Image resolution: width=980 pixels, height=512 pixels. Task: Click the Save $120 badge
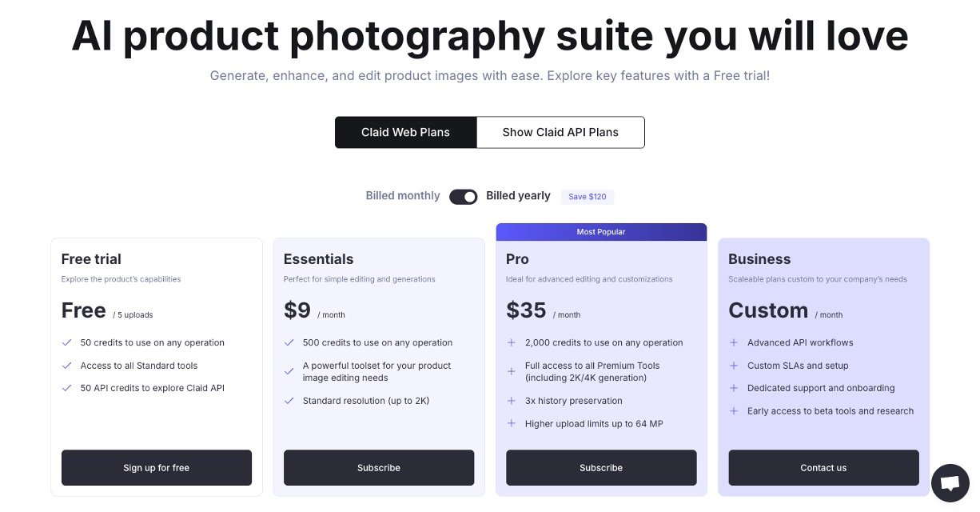tap(588, 197)
